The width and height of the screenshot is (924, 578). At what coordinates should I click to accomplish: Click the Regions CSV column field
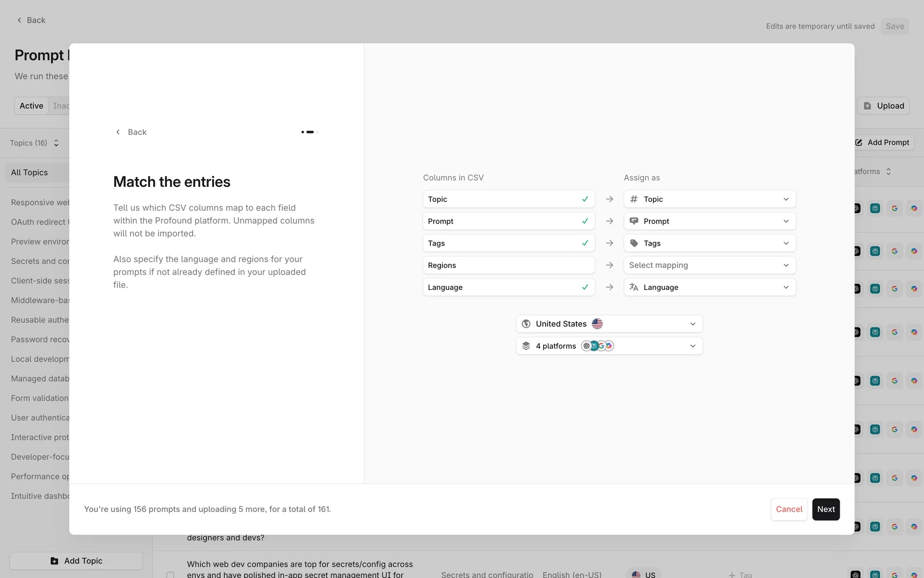tap(508, 265)
